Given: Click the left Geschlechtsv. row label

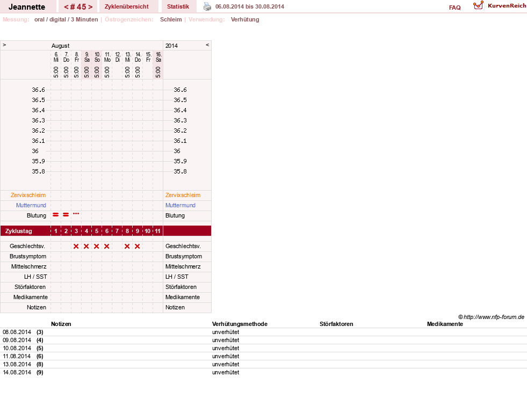Looking at the screenshot, I should click(x=27, y=247).
